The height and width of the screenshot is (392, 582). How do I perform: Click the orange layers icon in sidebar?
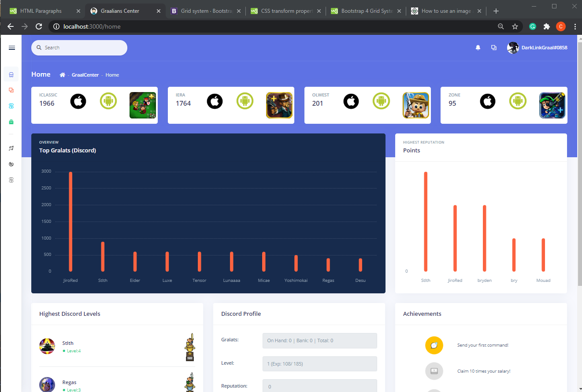pyautogui.click(x=11, y=90)
